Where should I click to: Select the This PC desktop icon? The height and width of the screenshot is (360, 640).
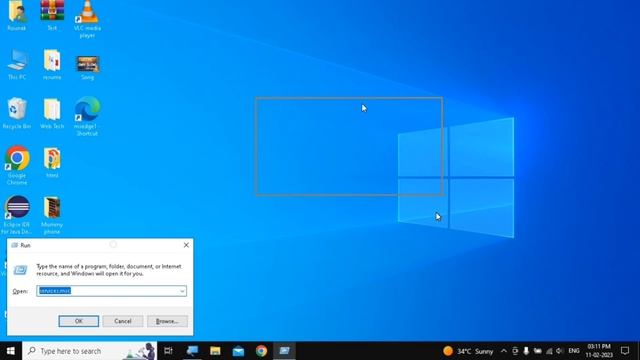click(17, 64)
